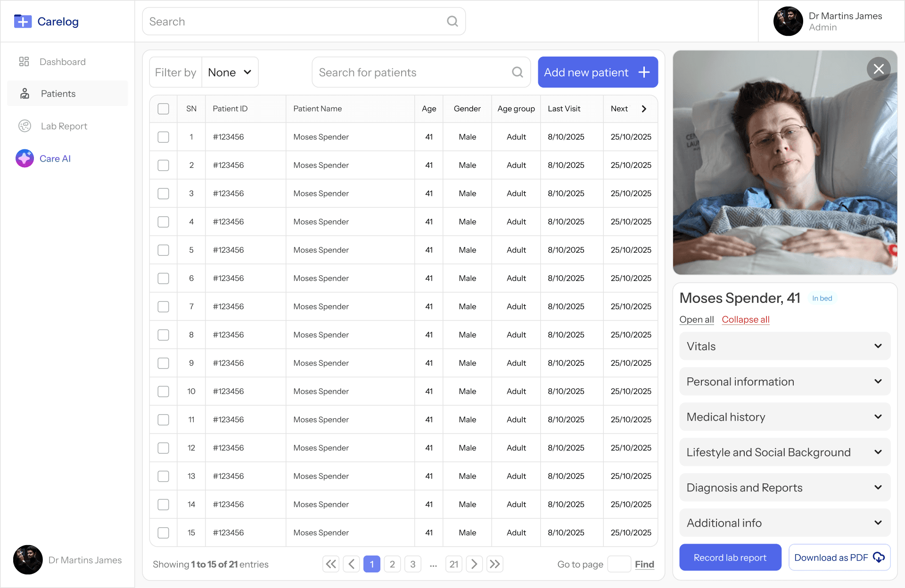The image size is (905, 588).
Task: Click the Go to page input
Action: [x=619, y=564]
